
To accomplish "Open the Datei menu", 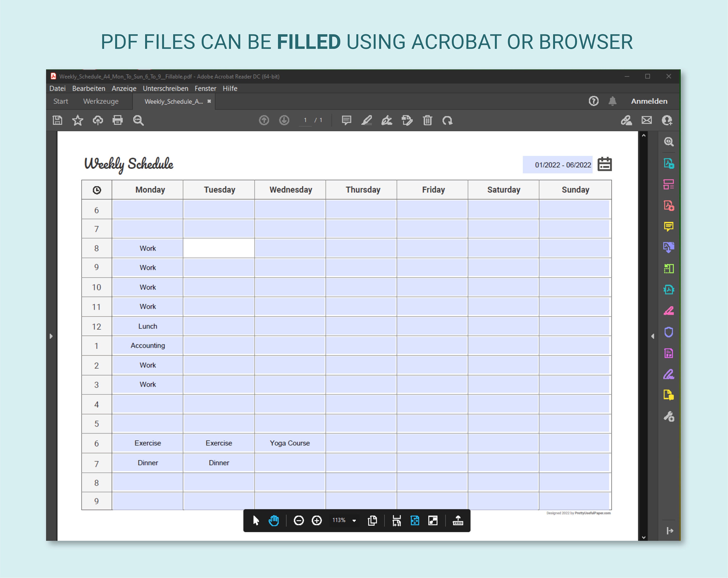I will 58,89.
